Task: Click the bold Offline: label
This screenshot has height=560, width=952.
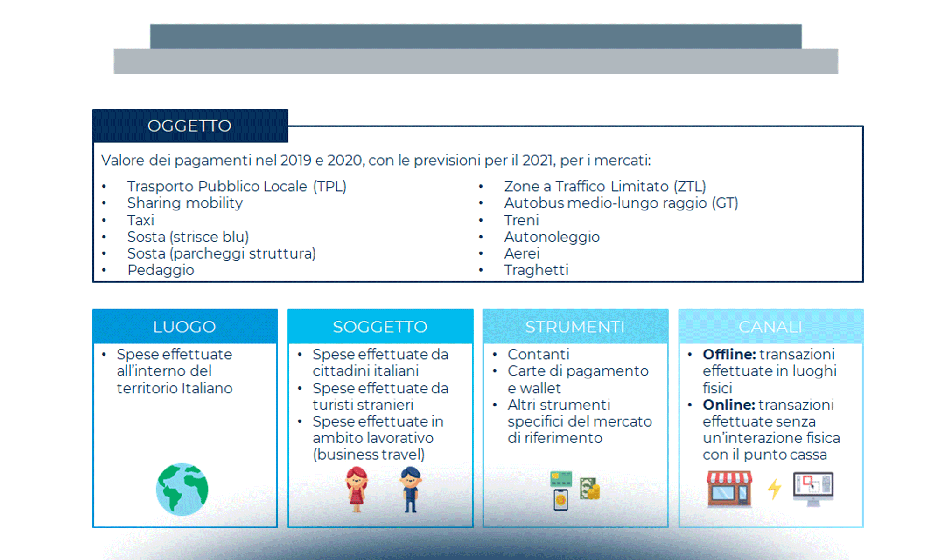Action: pos(728,354)
